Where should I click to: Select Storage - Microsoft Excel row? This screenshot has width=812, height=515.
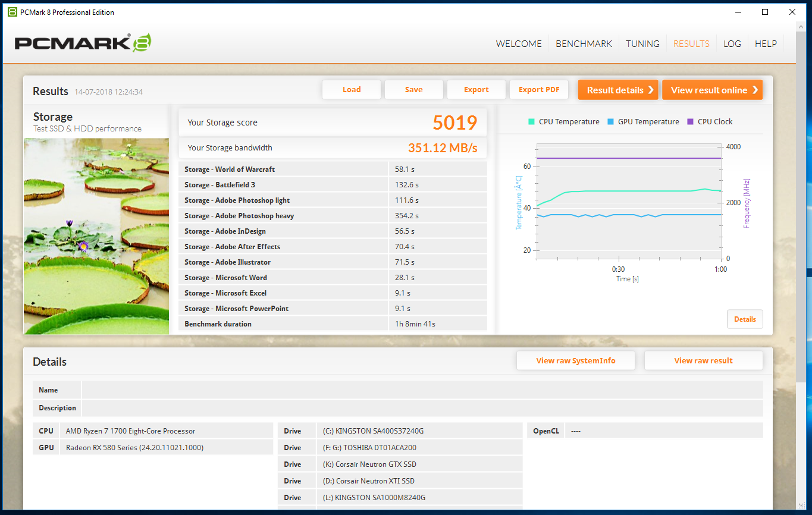click(x=333, y=293)
